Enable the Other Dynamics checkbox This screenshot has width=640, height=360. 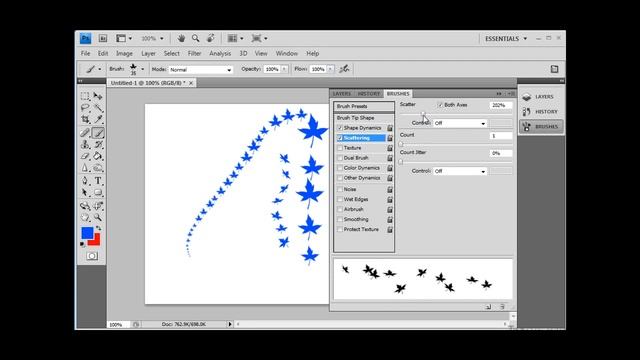[x=340, y=178]
